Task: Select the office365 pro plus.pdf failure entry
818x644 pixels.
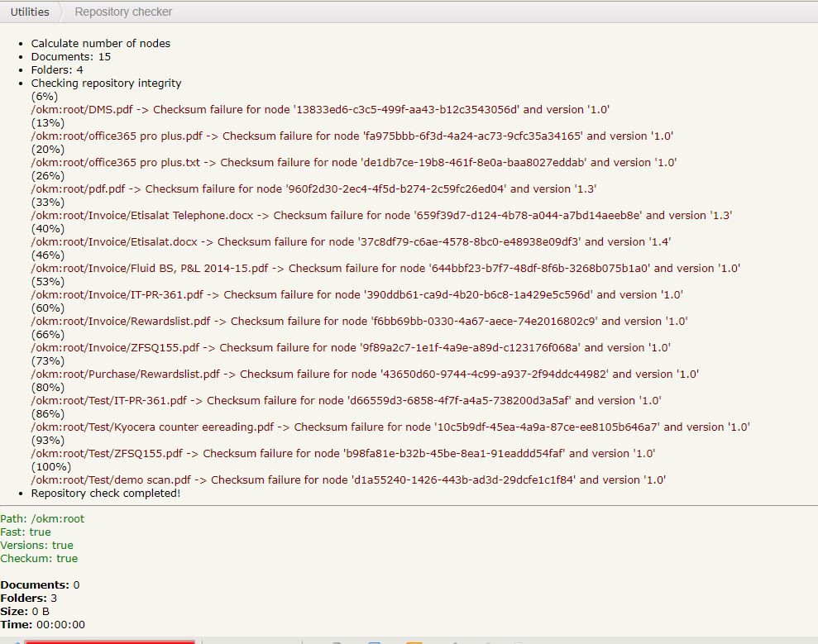Action: tap(352, 136)
